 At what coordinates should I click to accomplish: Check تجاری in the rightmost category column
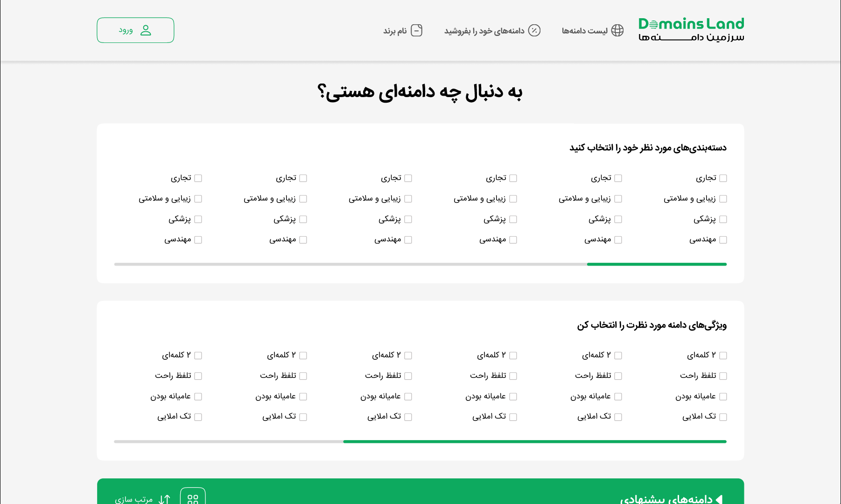(723, 178)
